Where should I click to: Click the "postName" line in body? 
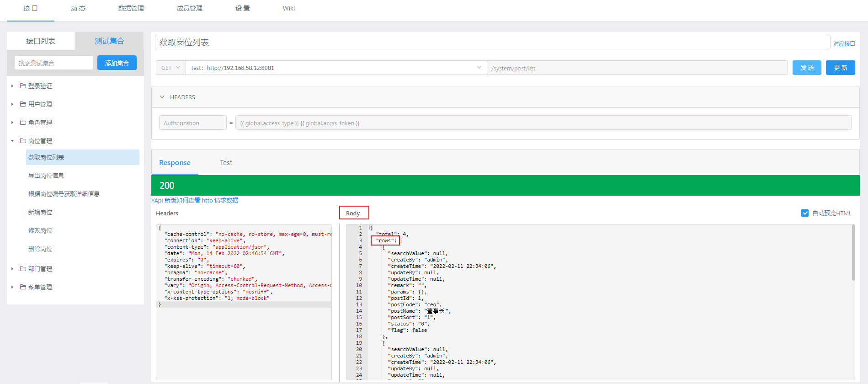click(419, 311)
